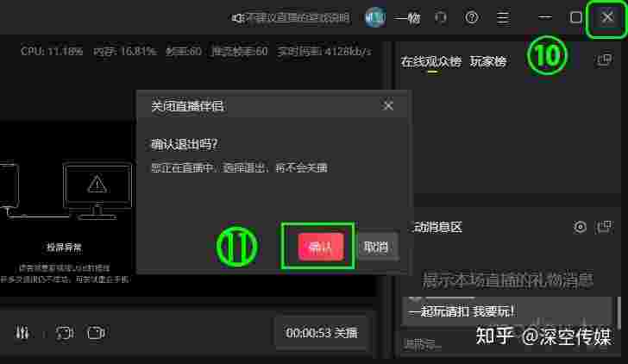Click the rightmost camera icon of bottom-left trio
The height and width of the screenshot is (364, 628).
96,332
